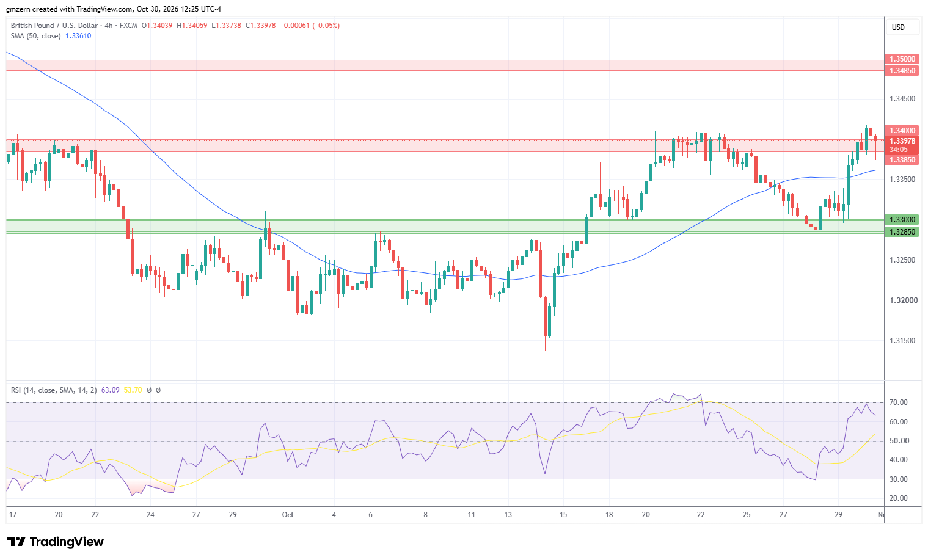The height and width of the screenshot is (560, 928).
Task: Click the red 1.35000 price label
Action: [901, 59]
